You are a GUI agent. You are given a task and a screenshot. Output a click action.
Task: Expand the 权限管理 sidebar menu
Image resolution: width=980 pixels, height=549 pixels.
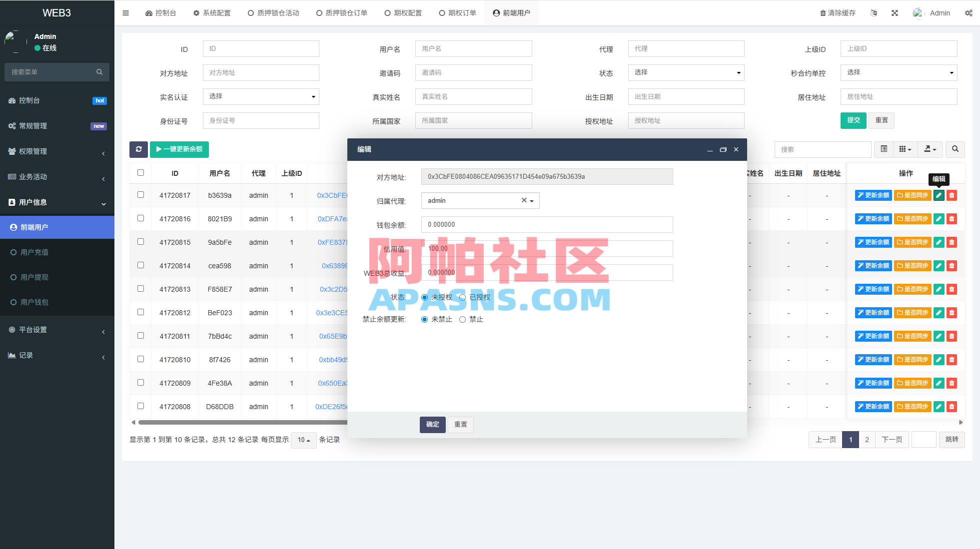coord(57,151)
